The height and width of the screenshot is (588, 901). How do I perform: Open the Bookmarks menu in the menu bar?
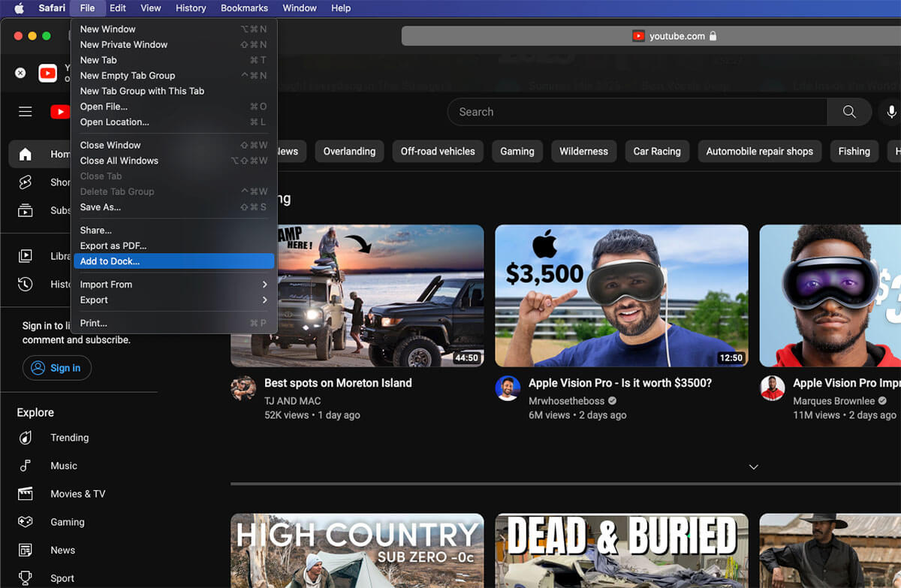(244, 8)
